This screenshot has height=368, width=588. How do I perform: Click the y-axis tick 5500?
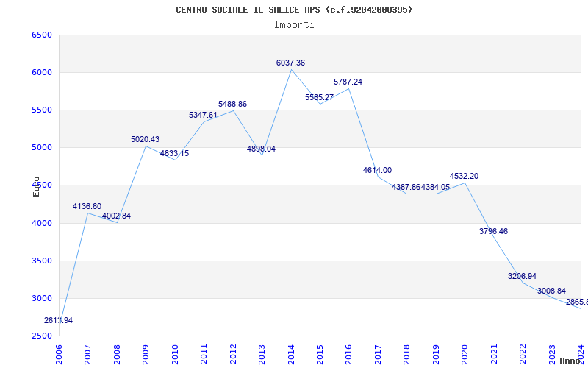(x=42, y=110)
